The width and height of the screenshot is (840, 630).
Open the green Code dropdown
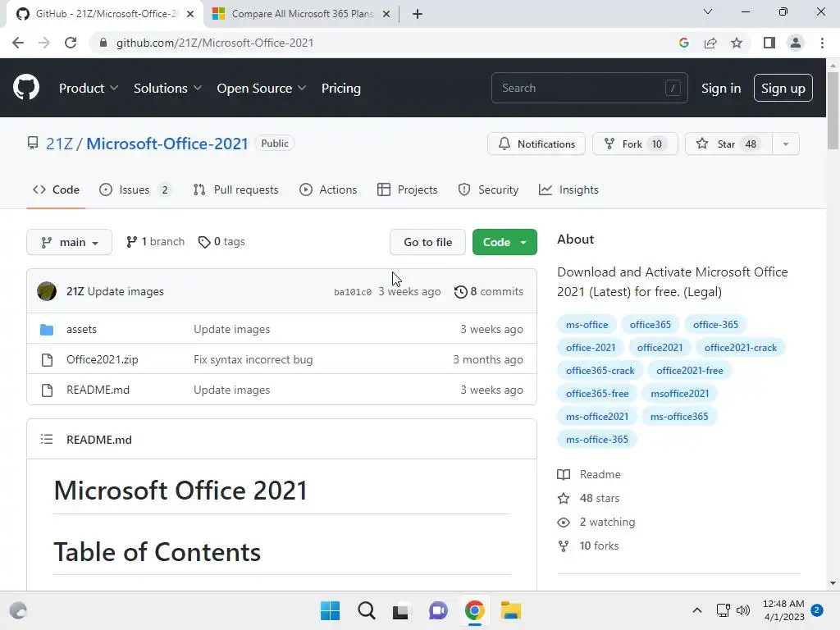pyautogui.click(x=504, y=242)
